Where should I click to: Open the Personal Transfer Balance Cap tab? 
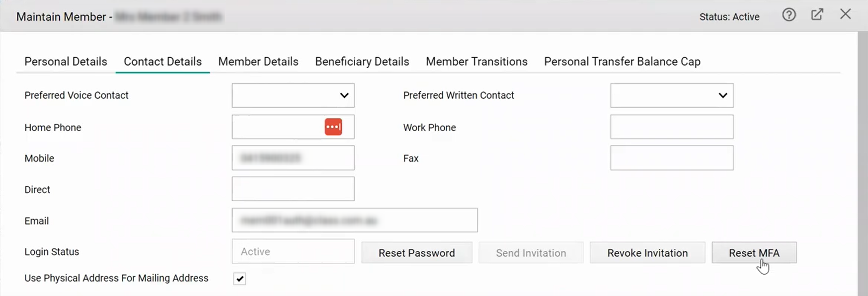[622, 62]
